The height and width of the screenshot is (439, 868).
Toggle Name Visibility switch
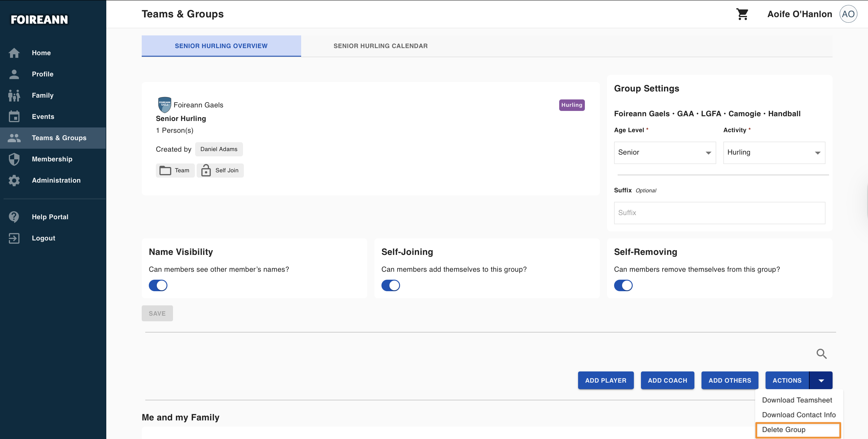pyautogui.click(x=158, y=285)
